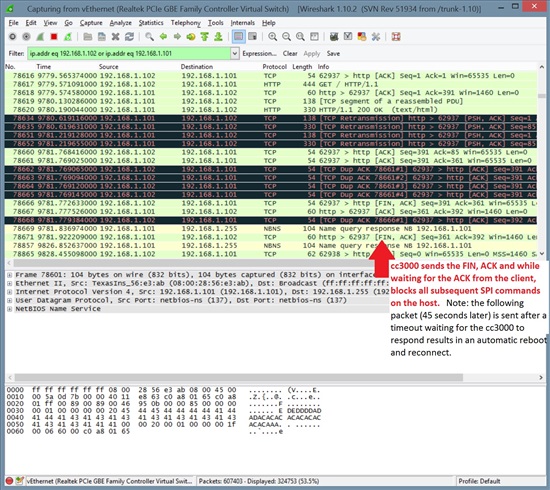Save the current display filter
The image size is (550, 490).
click(333, 54)
